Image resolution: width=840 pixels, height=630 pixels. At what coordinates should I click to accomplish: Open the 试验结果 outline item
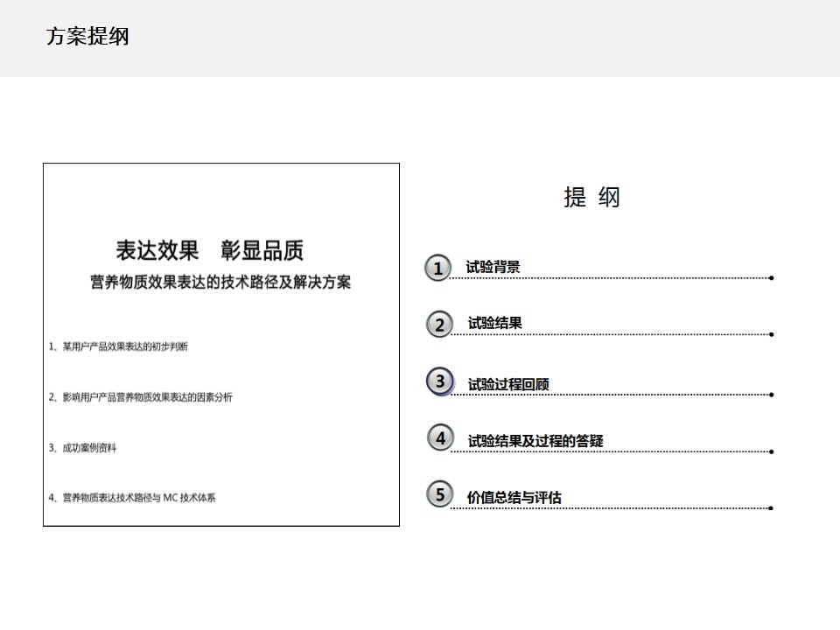point(494,324)
